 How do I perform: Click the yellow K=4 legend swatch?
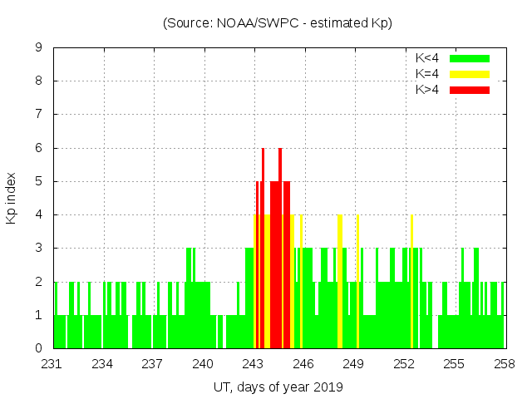pos(470,74)
